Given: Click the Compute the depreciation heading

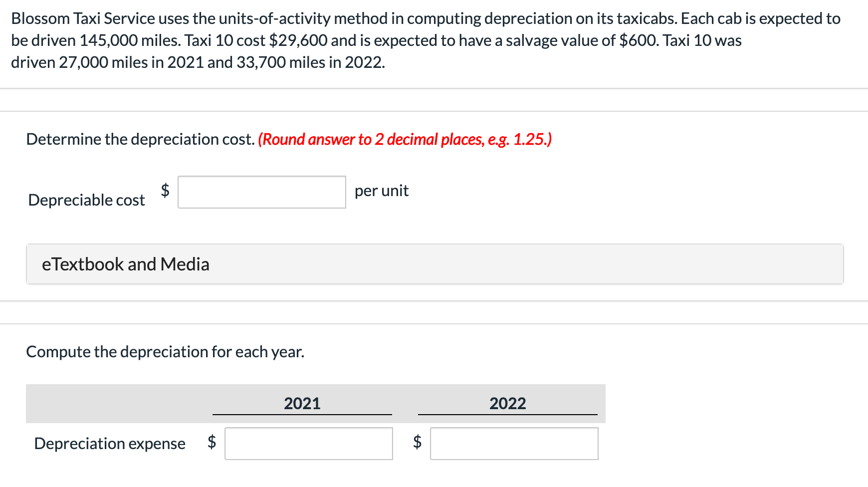Looking at the screenshot, I should (x=165, y=351).
